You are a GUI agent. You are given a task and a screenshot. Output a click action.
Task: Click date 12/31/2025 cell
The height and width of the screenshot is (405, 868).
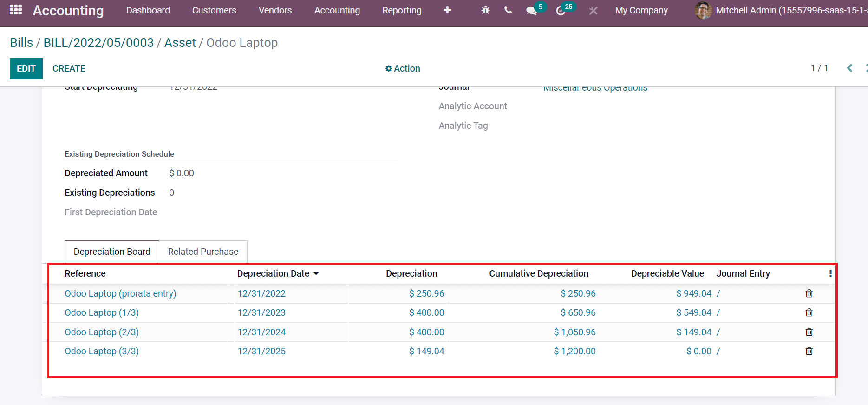tap(261, 351)
